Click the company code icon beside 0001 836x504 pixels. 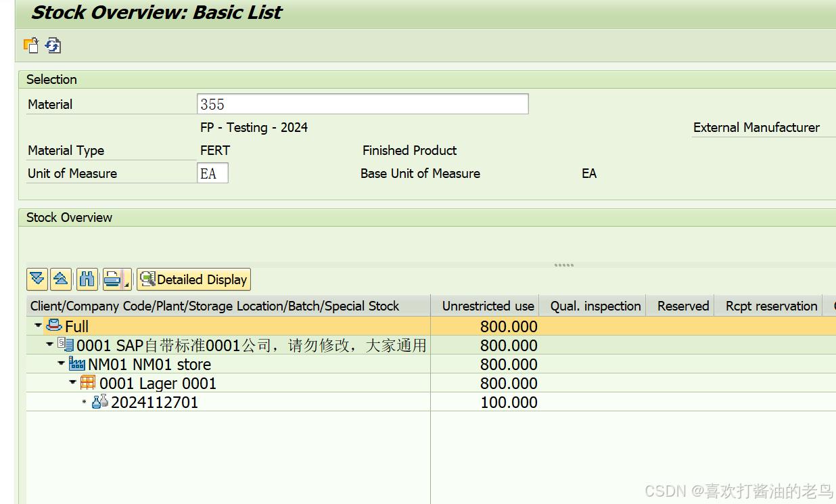click(64, 345)
